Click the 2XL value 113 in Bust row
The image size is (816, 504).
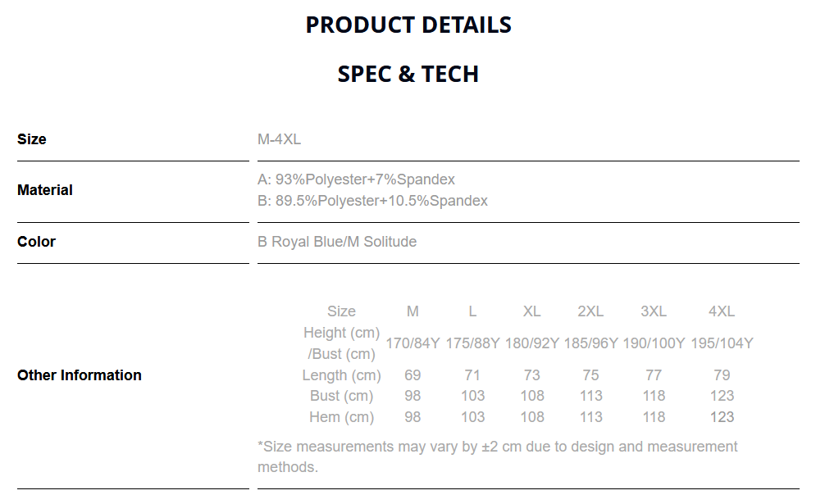tap(590, 396)
